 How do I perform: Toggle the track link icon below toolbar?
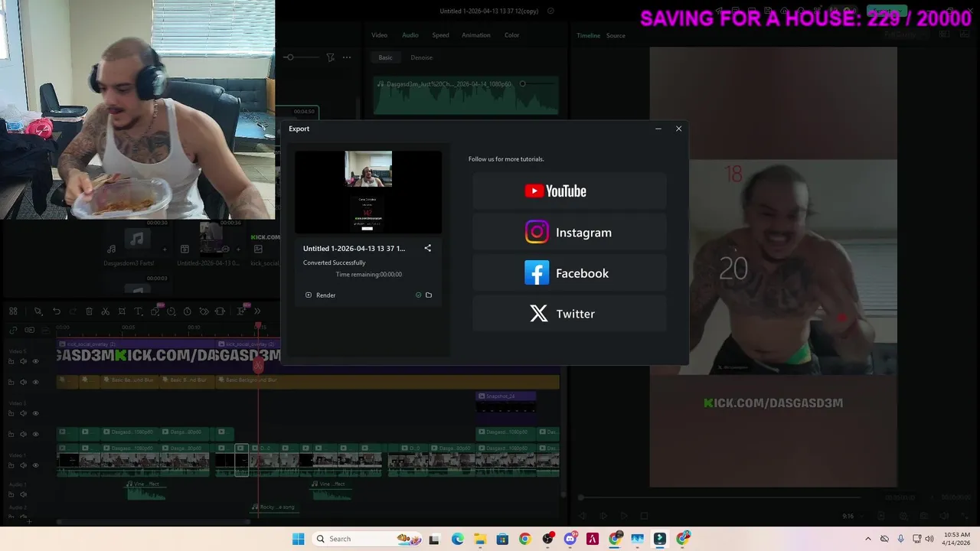tap(13, 330)
